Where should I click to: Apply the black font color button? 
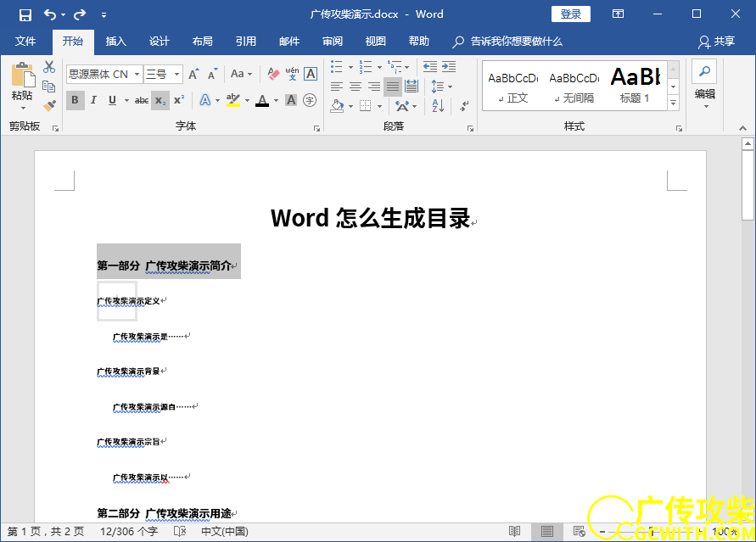[x=262, y=100]
